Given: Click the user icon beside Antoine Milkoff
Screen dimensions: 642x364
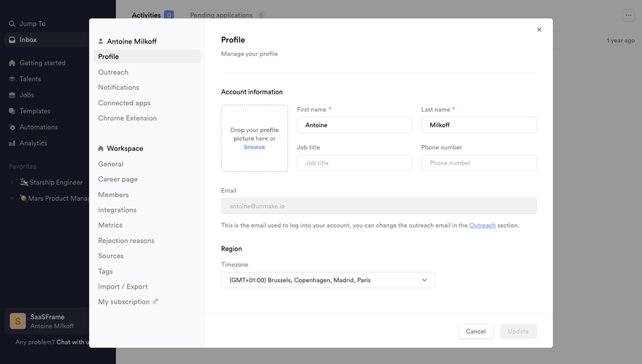Looking at the screenshot, I should [x=101, y=41].
